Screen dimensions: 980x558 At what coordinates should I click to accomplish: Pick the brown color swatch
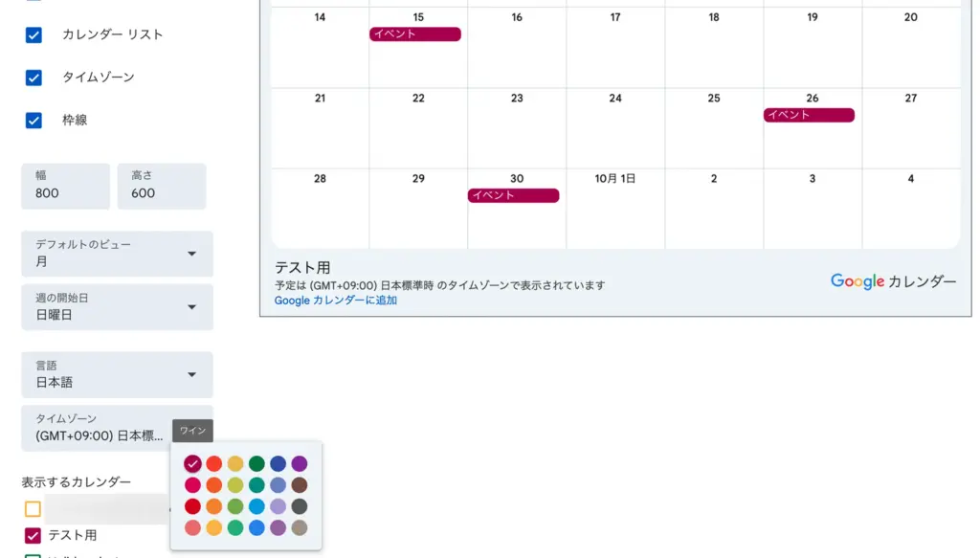pos(300,485)
